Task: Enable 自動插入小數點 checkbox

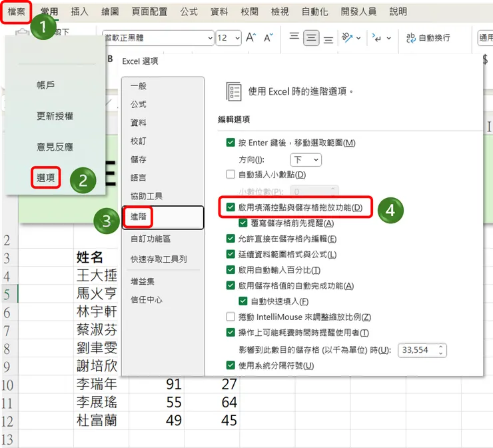Action: click(x=231, y=174)
